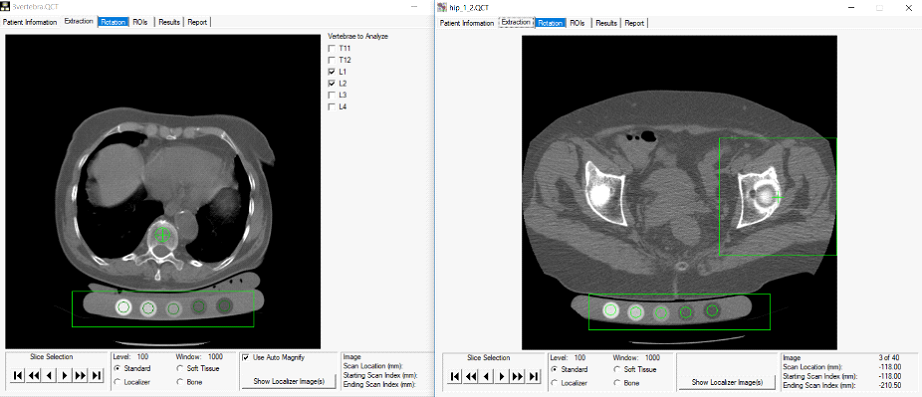
Task: Jump to first slice in vertebra window
Action: (18, 375)
